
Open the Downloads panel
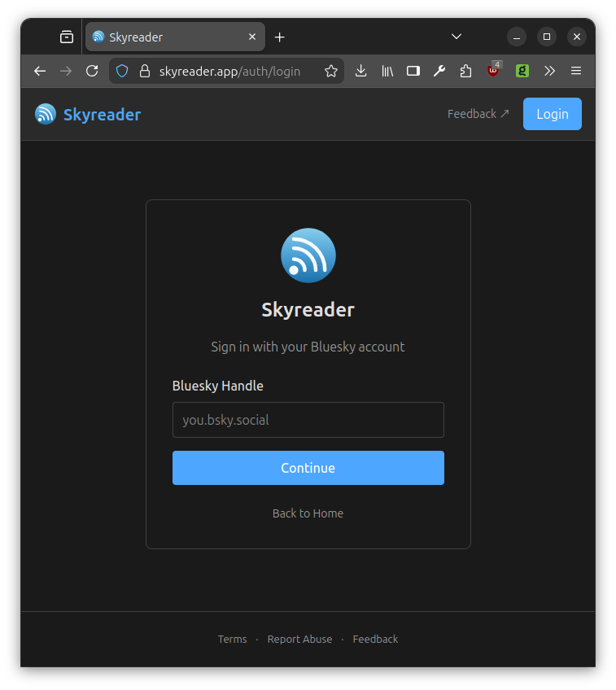360,71
